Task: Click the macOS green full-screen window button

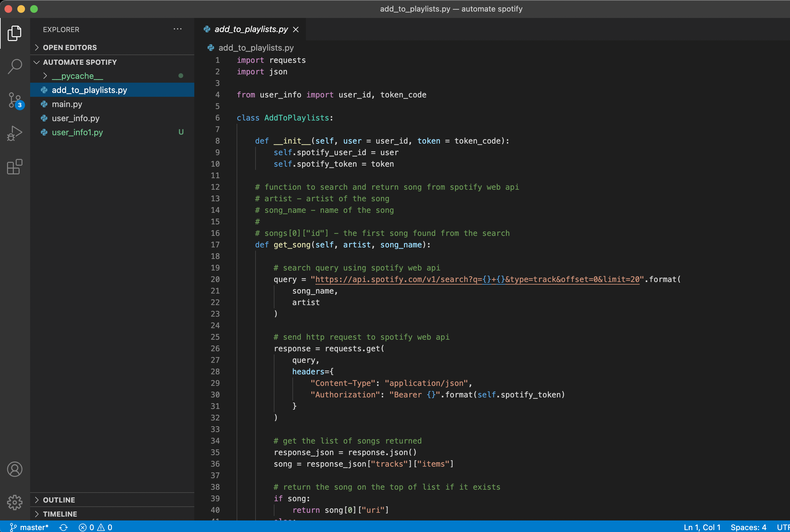Action: [x=34, y=9]
